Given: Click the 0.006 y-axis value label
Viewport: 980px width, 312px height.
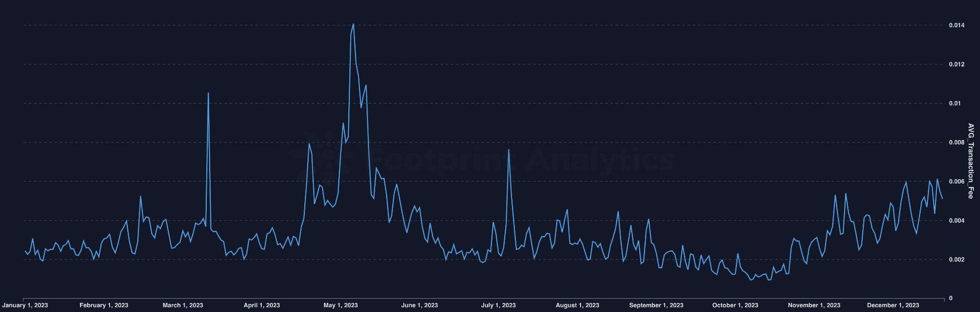Looking at the screenshot, I should (x=957, y=182).
